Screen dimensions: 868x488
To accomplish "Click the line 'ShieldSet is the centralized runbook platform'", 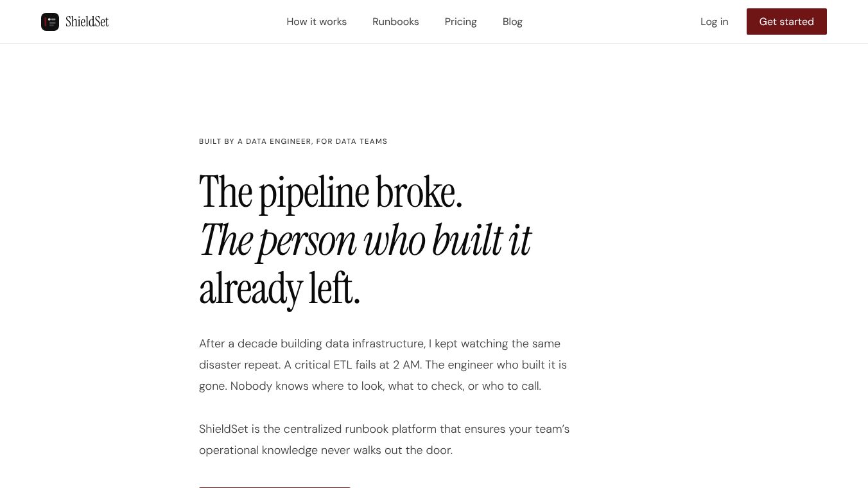I will tap(384, 429).
